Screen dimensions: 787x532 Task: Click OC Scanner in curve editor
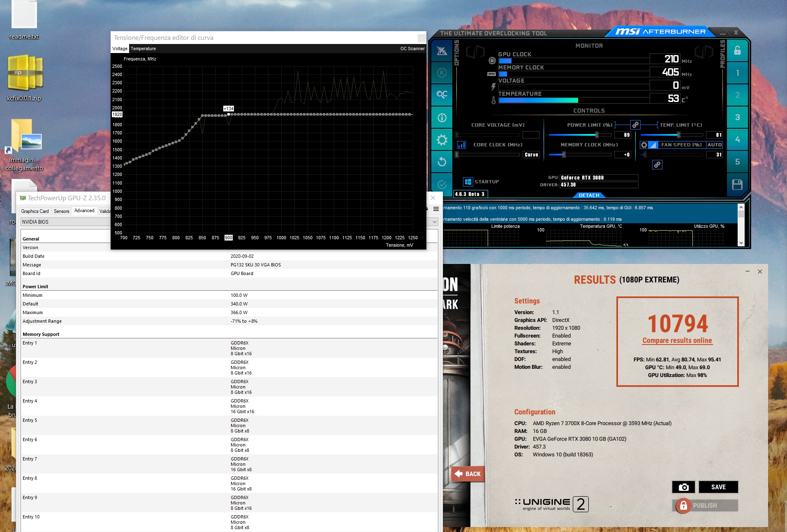pos(412,49)
